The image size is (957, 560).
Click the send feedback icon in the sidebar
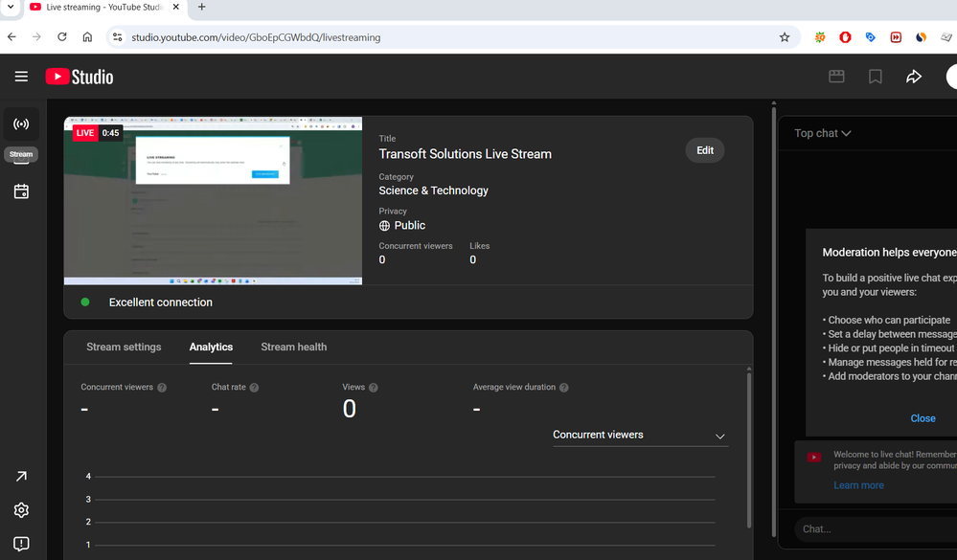(x=21, y=544)
